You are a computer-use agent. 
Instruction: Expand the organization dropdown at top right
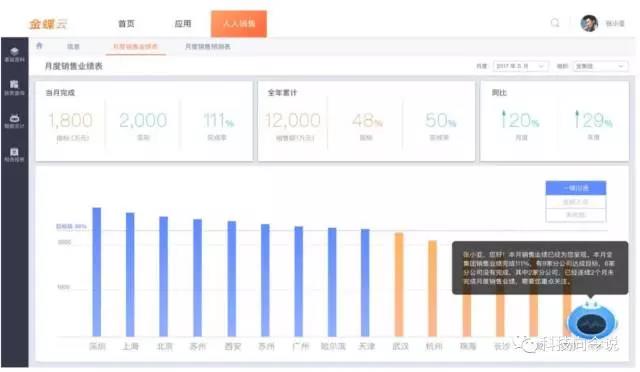600,66
